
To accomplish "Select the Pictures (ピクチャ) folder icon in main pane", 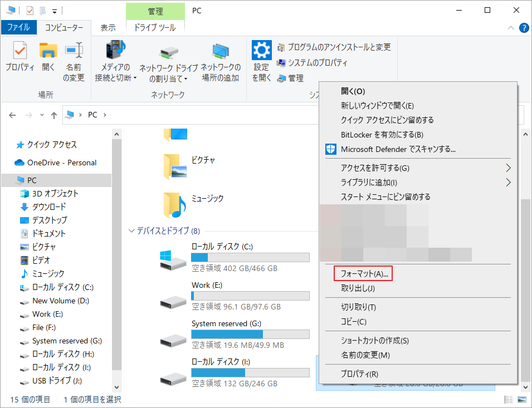I will coord(175,166).
